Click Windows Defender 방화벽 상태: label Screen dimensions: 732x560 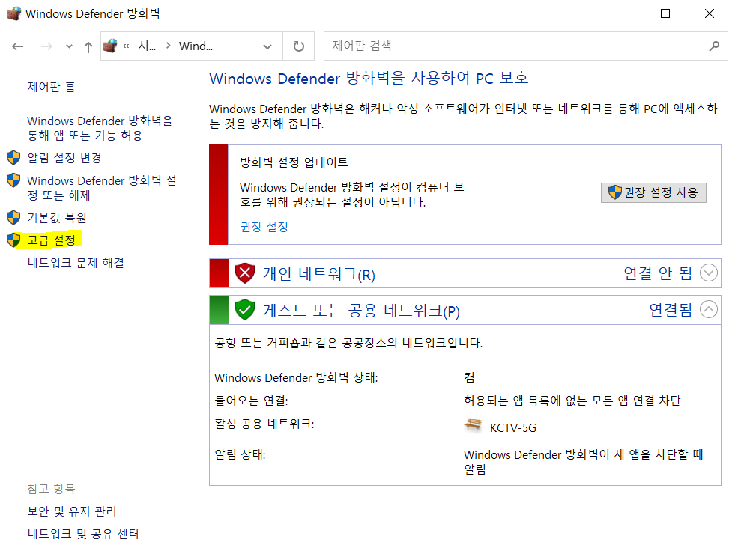296,377
